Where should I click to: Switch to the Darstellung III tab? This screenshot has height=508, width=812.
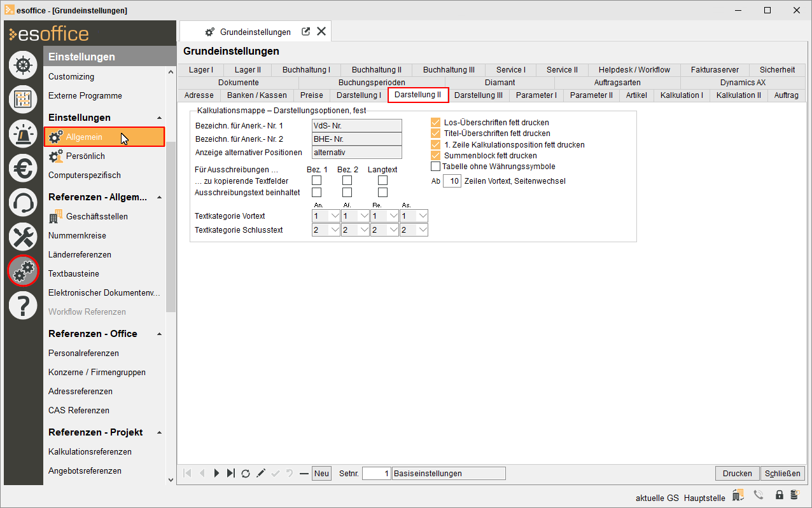pos(478,95)
